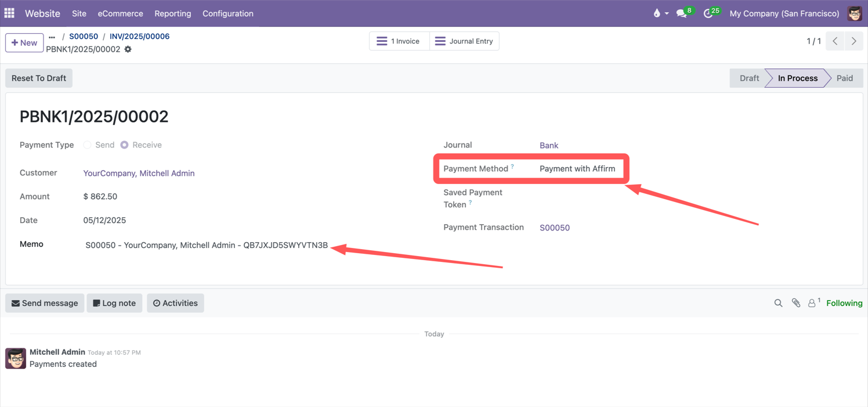
Task: Open the gear actions menu beside PBNK1/2025/00002
Action: pyautogui.click(x=128, y=49)
